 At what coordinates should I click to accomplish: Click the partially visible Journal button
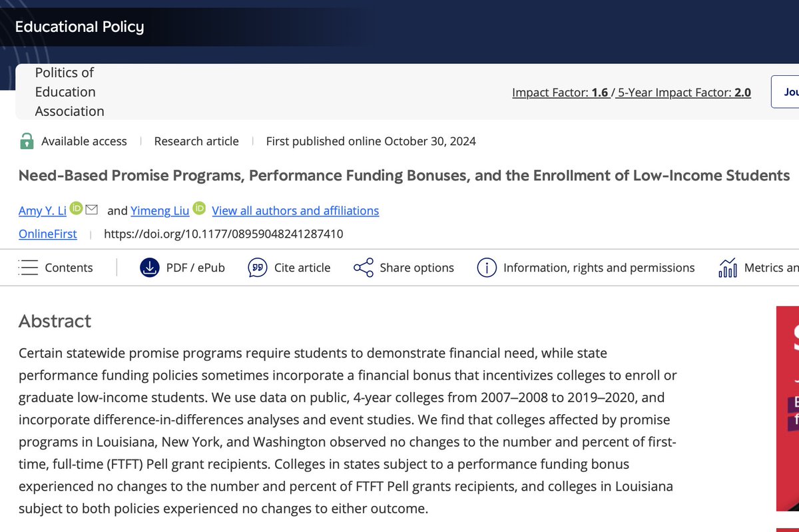[x=786, y=92]
